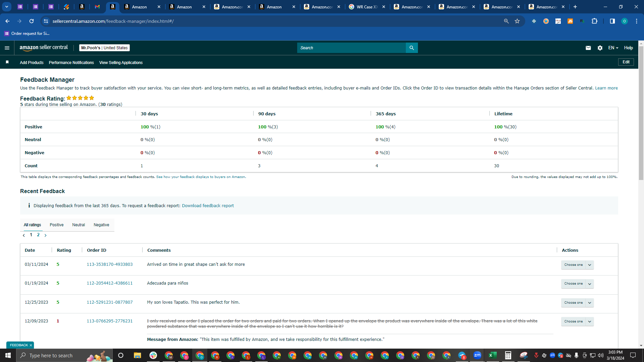Open order 112-5291231-0877807
Image resolution: width=644 pixels, height=362 pixels.
[110, 302]
